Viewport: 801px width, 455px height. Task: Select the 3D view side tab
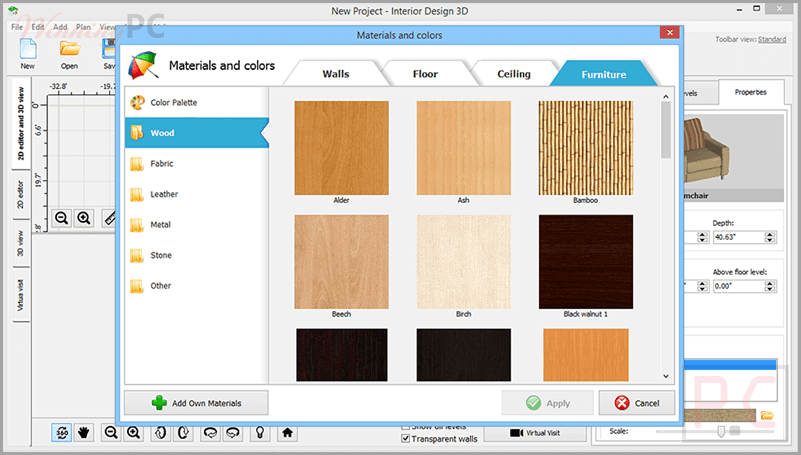[21, 243]
